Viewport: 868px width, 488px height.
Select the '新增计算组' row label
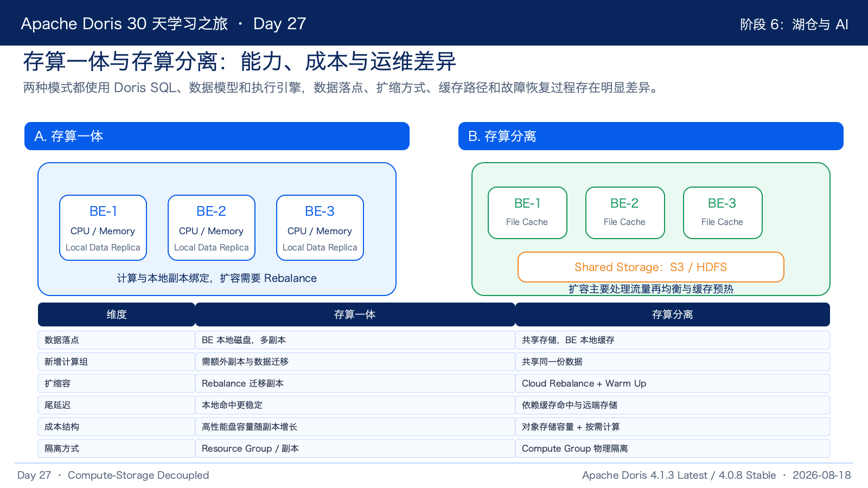(x=117, y=362)
